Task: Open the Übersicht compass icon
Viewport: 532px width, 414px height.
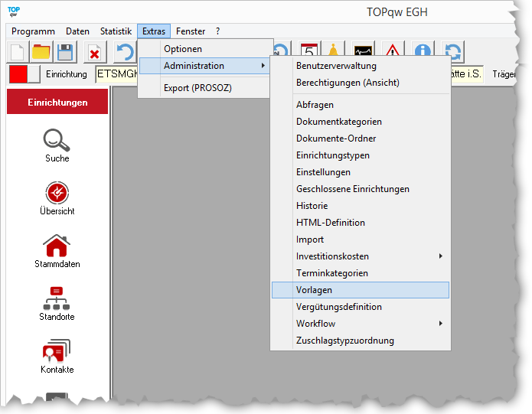Action: pos(57,193)
